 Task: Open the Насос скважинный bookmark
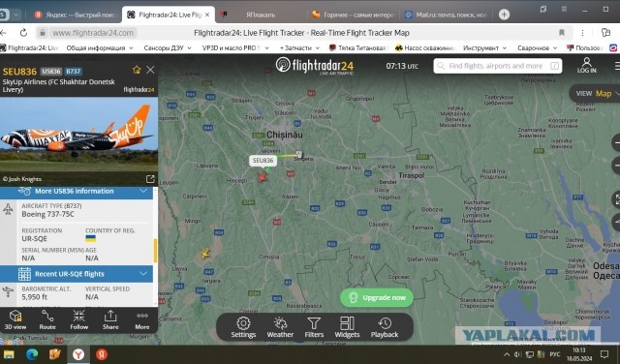[424, 47]
